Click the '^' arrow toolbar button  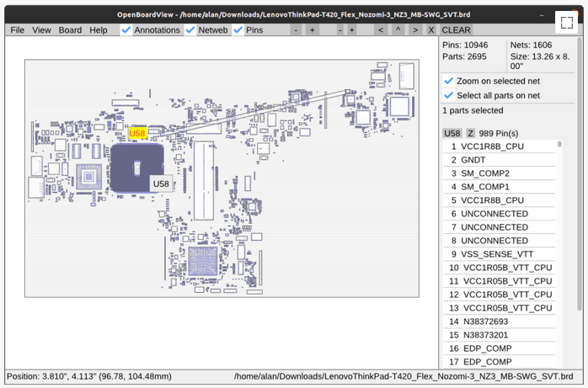point(398,30)
